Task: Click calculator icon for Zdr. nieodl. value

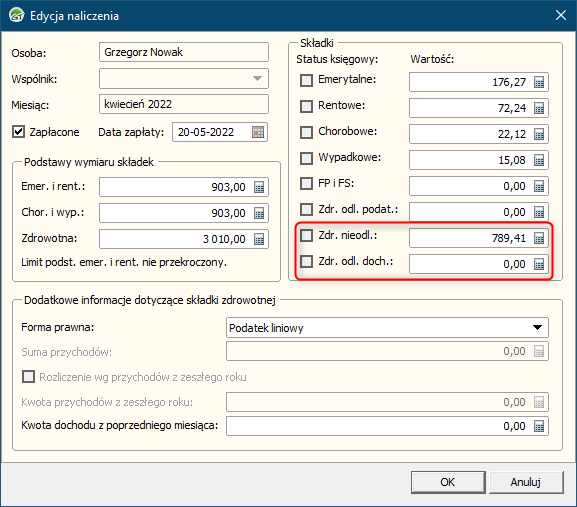Action: pyautogui.click(x=539, y=238)
